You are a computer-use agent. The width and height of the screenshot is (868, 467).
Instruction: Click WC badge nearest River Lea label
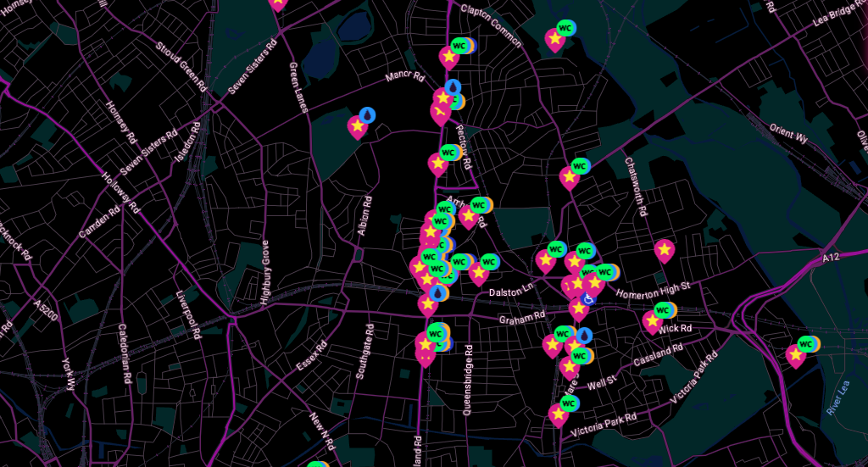(806, 344)
